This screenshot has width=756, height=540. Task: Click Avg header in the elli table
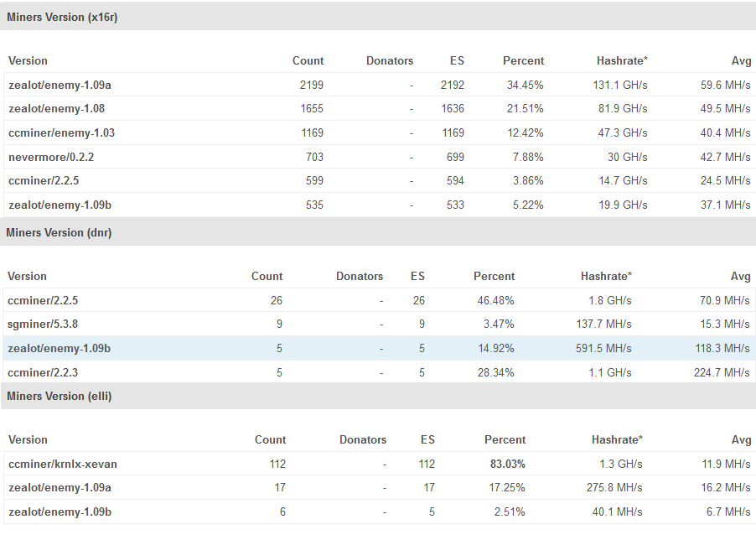(x=740, y=440)
